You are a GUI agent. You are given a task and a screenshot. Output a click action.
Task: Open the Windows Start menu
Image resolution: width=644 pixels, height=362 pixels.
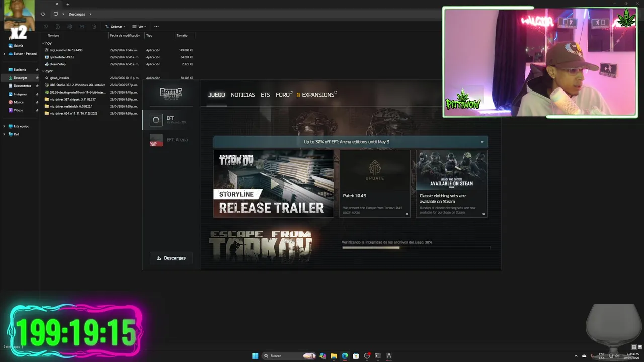[x=255, y=356]
